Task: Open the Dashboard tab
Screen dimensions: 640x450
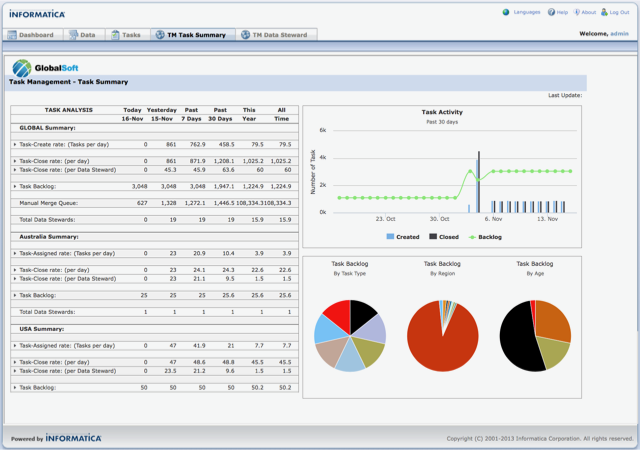Action: [x=33, y=35]
